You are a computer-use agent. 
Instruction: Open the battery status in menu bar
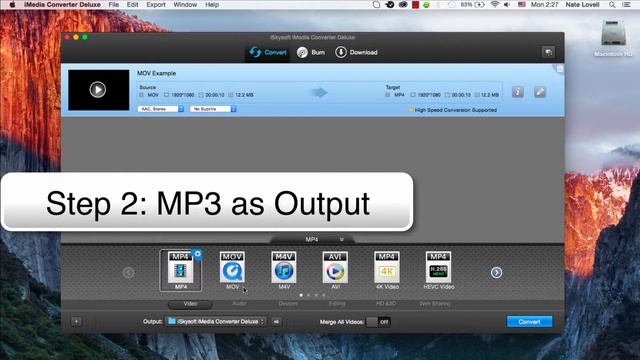[472, 4]
